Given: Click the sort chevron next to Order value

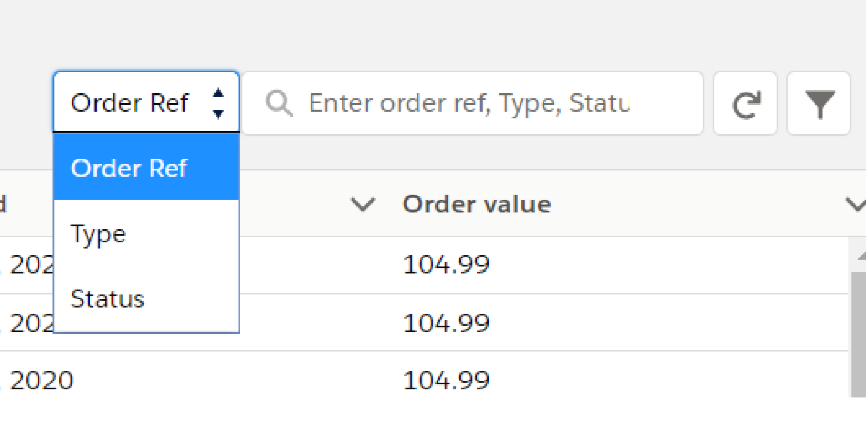Looking at the screenshot, I should pyautogui.click(x=362, y=204).
